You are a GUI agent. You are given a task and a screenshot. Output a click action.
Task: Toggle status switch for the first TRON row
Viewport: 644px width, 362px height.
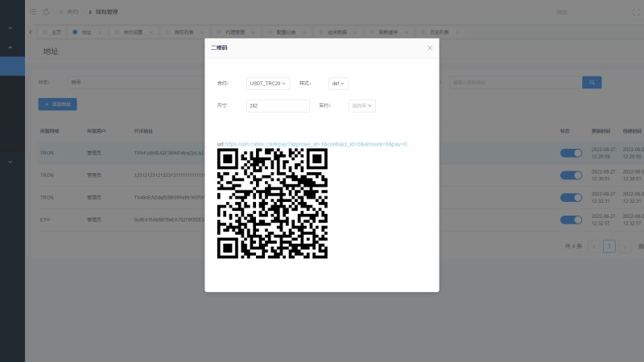(571, 153)
